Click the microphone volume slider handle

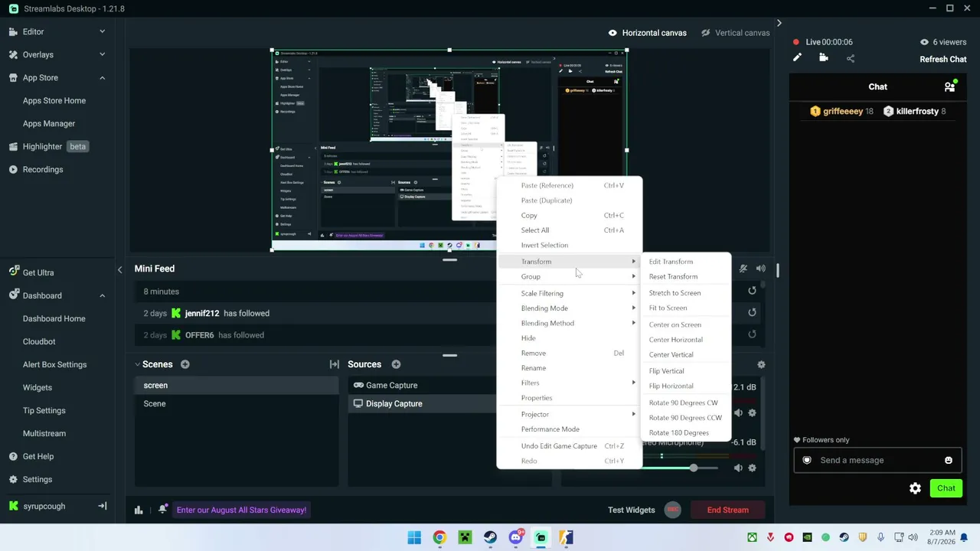point(694,468)
